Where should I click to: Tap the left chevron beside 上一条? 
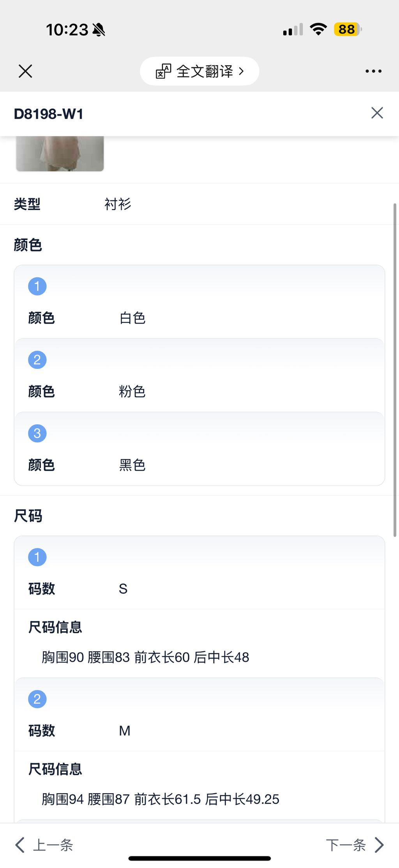[x=20, y=845]
